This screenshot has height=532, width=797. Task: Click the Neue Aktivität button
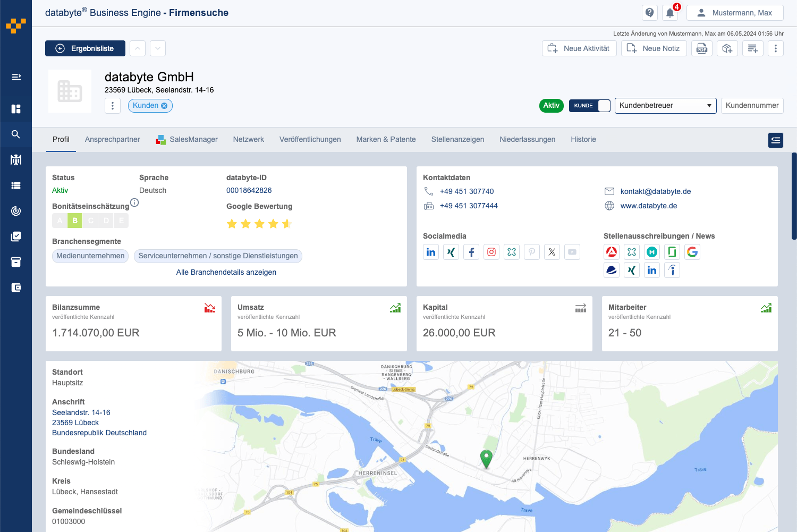pyautogui.click(x=579, y=48)
